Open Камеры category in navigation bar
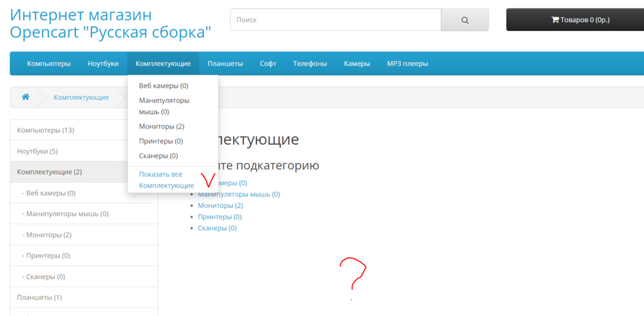The image size is (644, 316). (x=357, y=64)
